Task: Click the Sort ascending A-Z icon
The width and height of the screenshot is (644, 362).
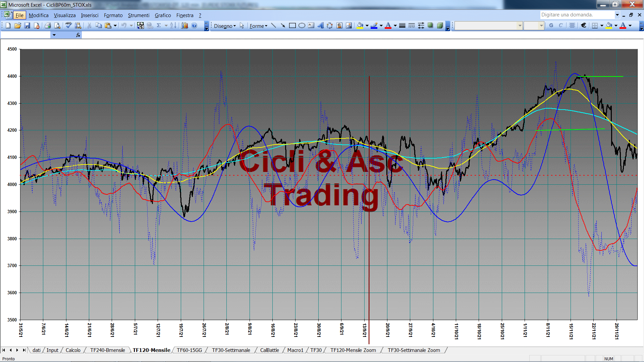Action: (x=173, y=25)
